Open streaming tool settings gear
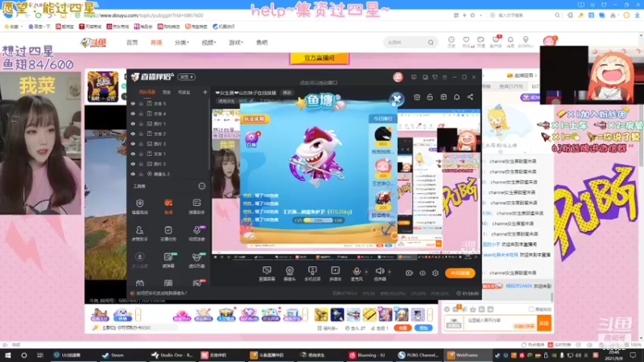This screenshot has width=644, height=362. [436, 273]
